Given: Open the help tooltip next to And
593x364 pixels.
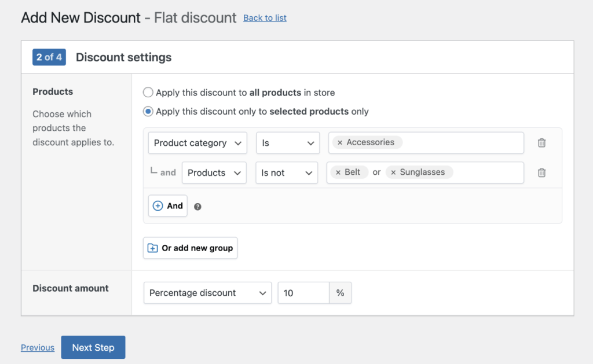Looking at the screenshot, I should (x=197, y=205).
